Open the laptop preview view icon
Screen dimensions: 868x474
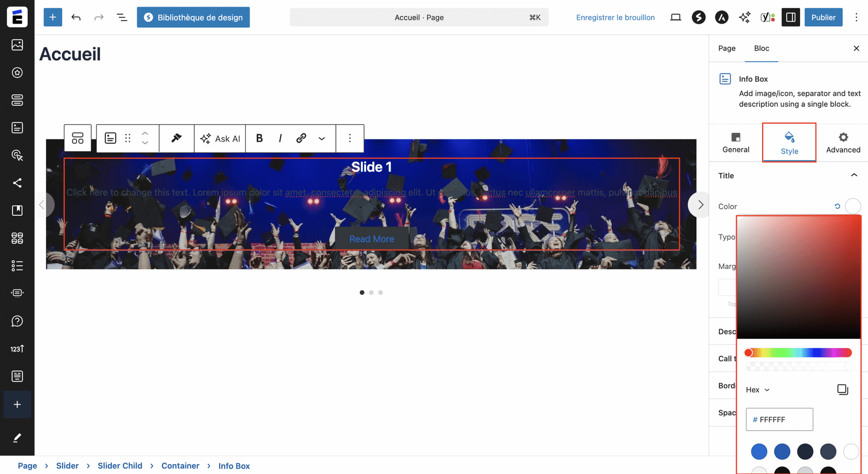[x=675, y=17]
